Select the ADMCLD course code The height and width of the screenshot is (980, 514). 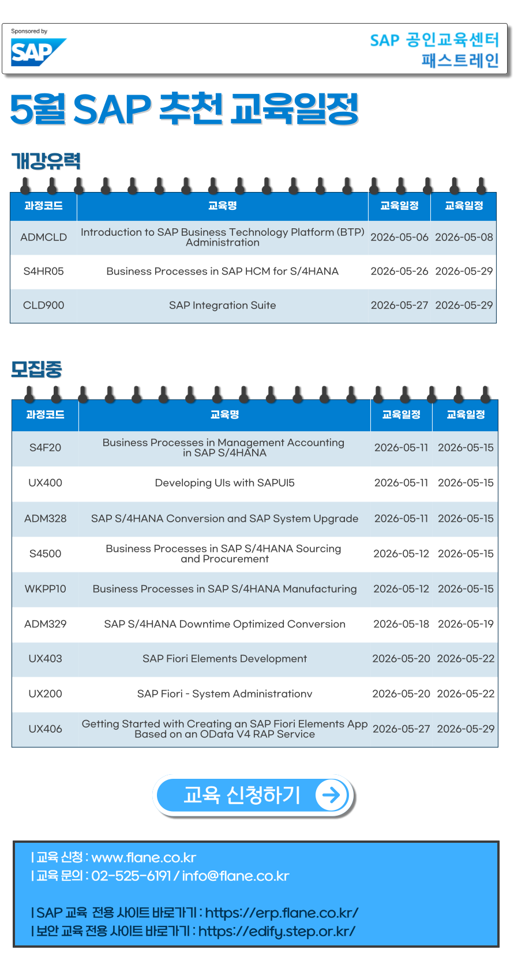click(43, 238)
